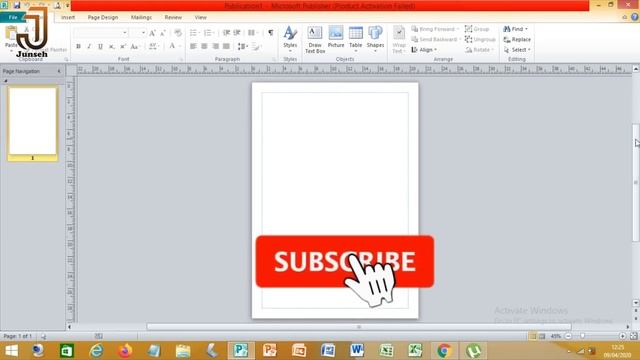Image resolution: width=640 pixels, height=360 pixels.
Task: Click Save icon in quick access toolbar
Action: coord(17,5)
